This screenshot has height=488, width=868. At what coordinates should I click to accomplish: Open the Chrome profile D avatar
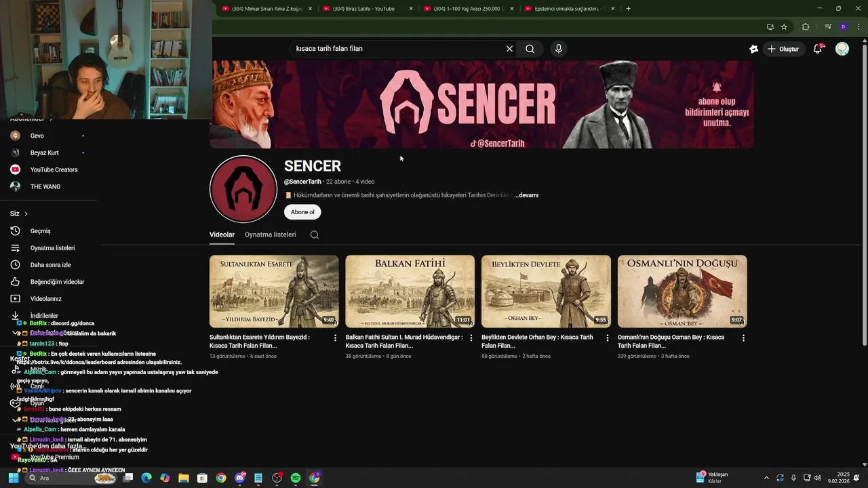click(x=843, y=27)
